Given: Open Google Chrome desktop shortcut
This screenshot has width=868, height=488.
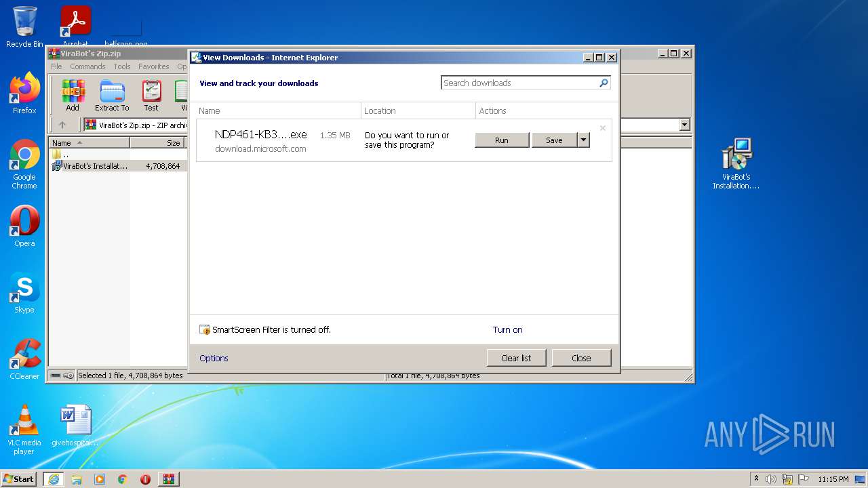Looking at the screenshot, I should [24, 164].
